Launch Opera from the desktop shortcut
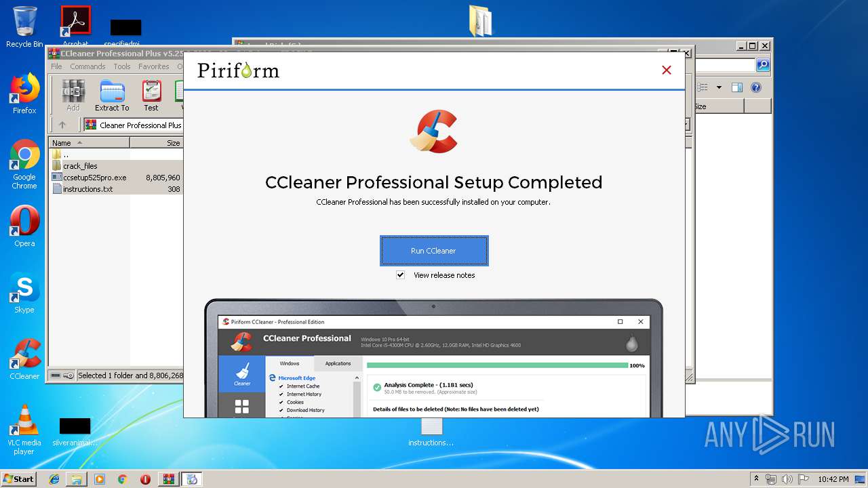Screen dimensions: 868x488 coord(24,226)
